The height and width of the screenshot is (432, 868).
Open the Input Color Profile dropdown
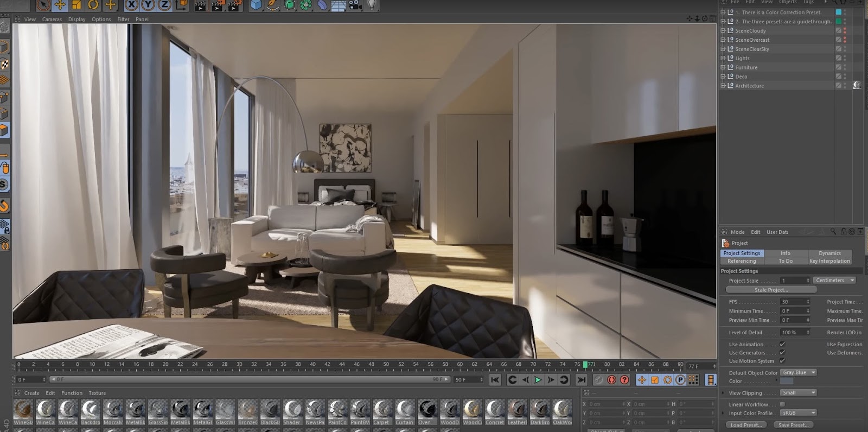pos(799,413)
